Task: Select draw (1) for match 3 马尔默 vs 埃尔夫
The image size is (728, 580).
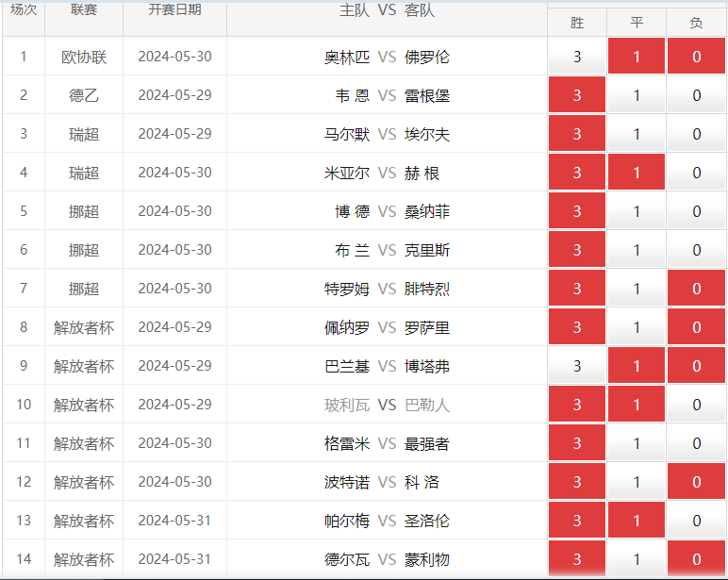Action: (x=637, y=134)
